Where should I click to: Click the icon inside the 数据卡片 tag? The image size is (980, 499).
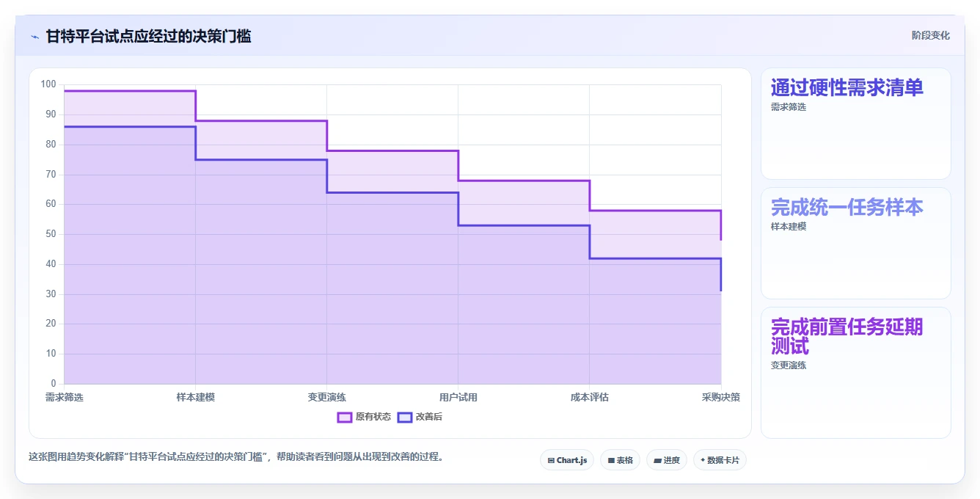[703, 460]
